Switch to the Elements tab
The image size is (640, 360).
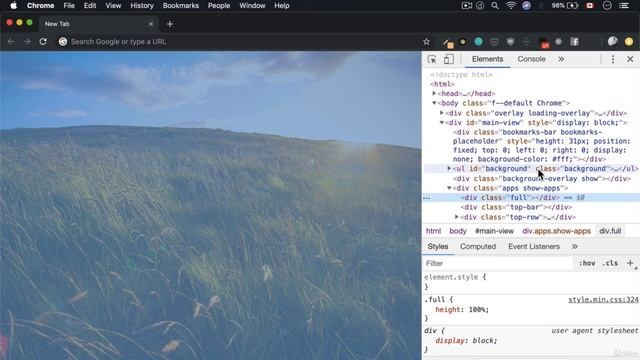coord(487,59)
